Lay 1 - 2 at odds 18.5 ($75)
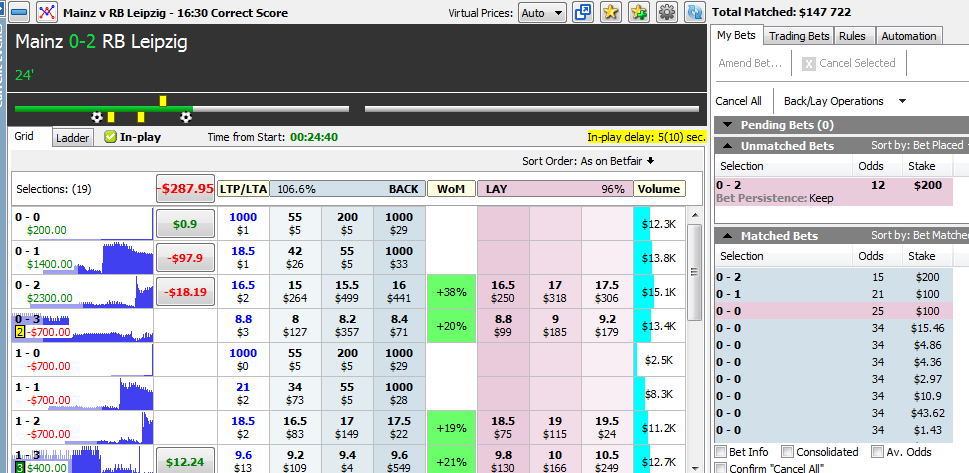 (x=503, y=428)
